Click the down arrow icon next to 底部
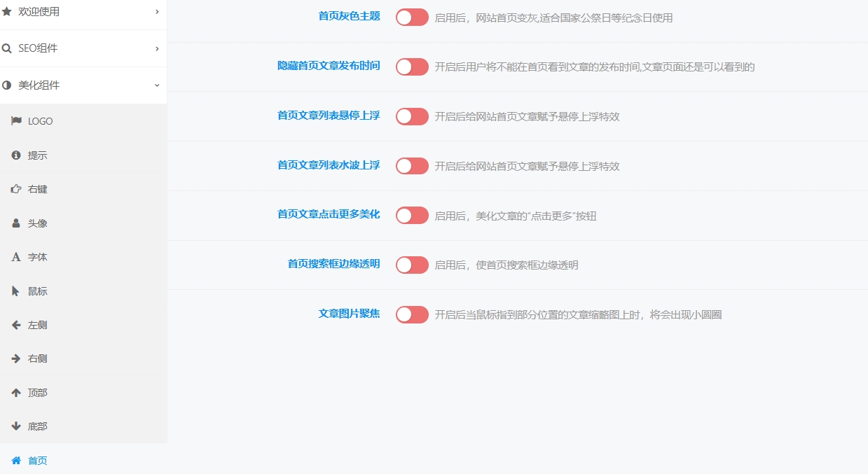 [x=16, y=426]
